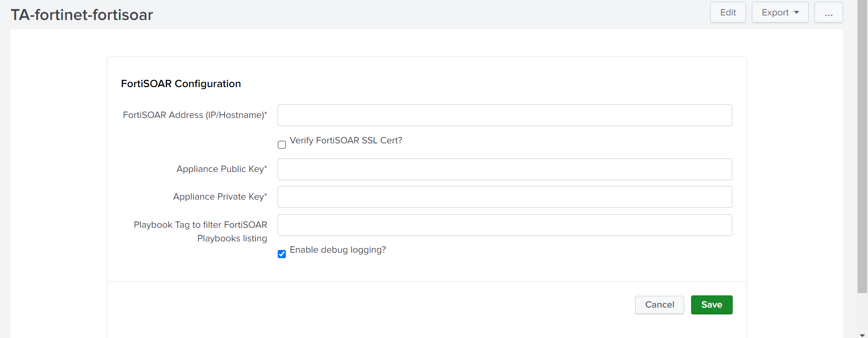Click the Enable debug logging label text

(338, 250)
